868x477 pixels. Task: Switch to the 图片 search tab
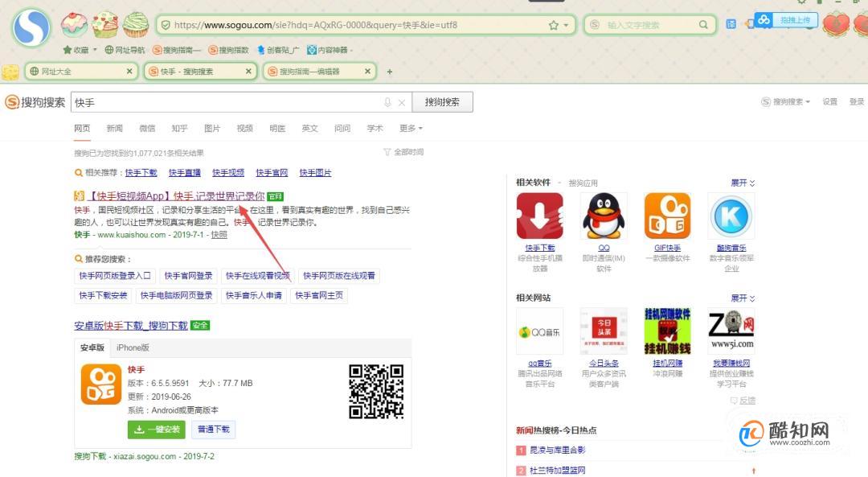point(212,129)
